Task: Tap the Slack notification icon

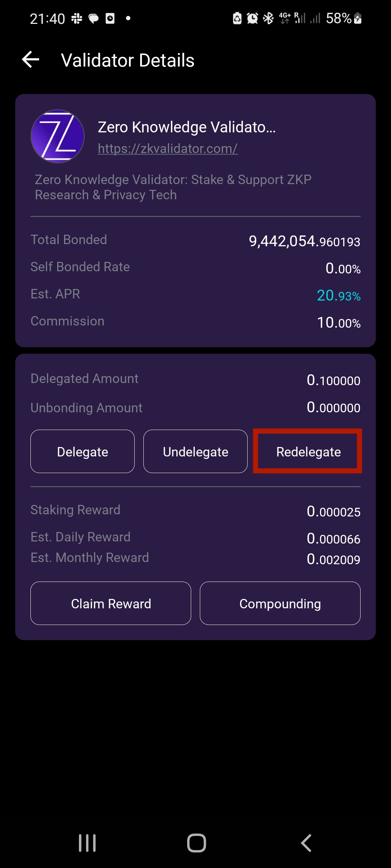Action: pos(77,18)
